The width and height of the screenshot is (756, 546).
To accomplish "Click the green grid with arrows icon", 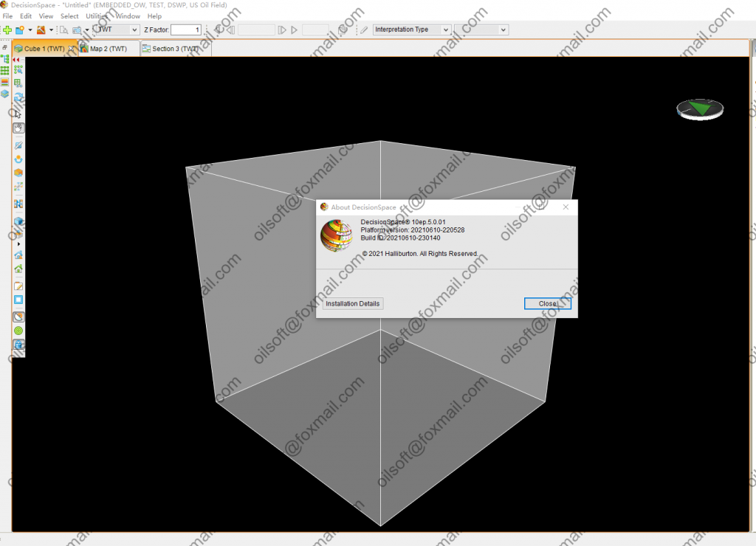I will [18, 83].
